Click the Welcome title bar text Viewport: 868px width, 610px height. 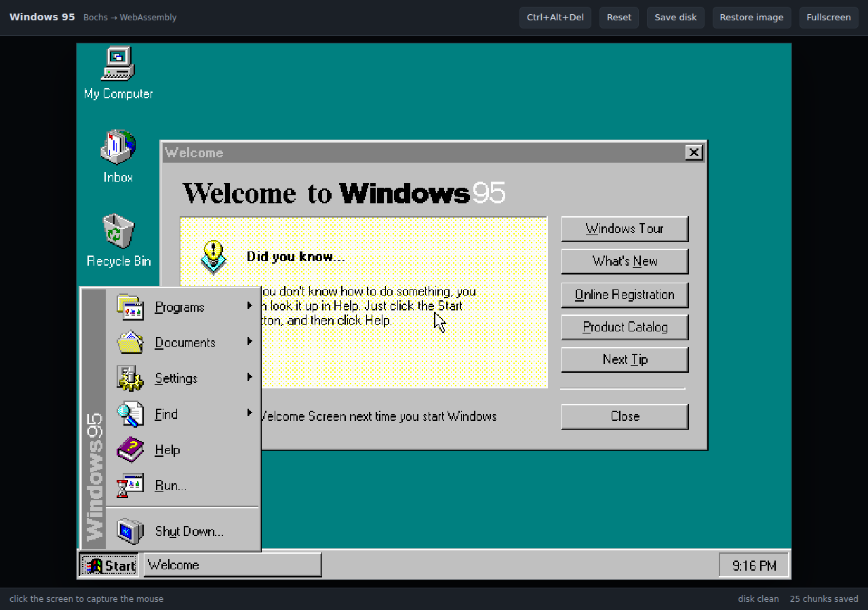click(x=194, y=152)
